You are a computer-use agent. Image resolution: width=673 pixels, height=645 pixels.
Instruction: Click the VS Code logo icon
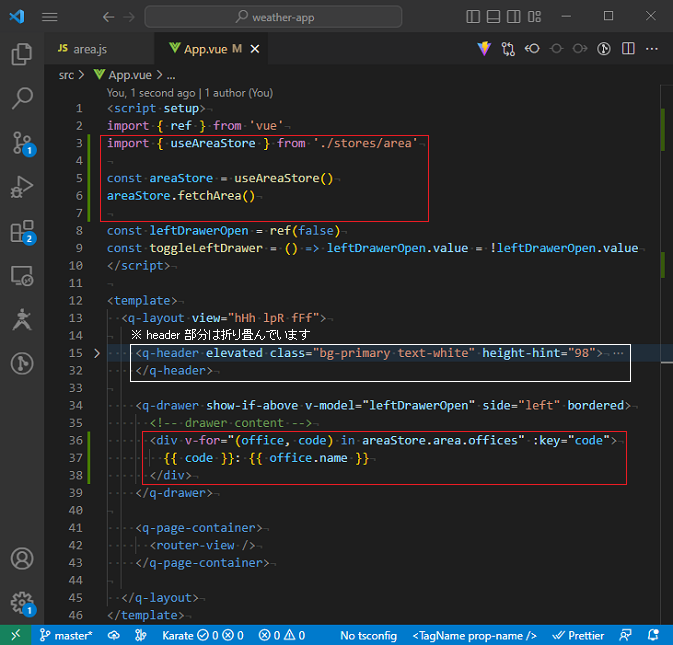[17, 17]
